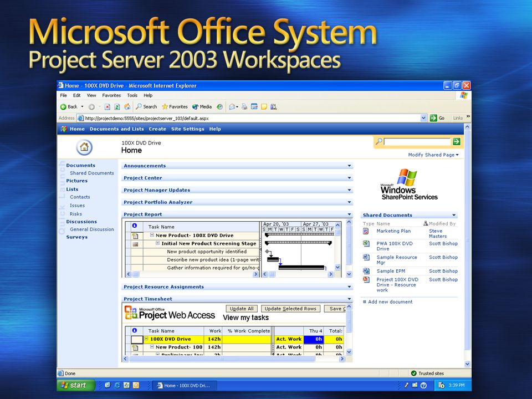Image resolution: width=532 pixels, height=399 pixels.
Task: Collapse Initial New Product Screening Stage task
Action: point(158,243)
